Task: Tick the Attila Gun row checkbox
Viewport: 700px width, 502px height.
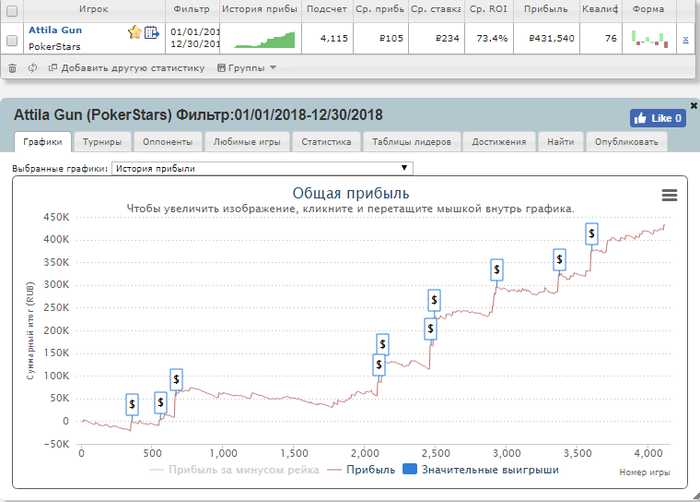Action: (12, 40)
